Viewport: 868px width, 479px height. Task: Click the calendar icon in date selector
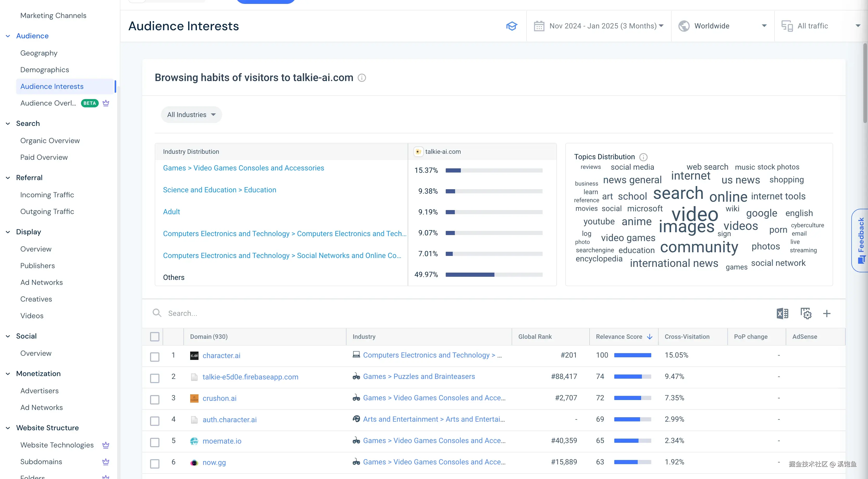pyautogui.click(x=539, y=26)
